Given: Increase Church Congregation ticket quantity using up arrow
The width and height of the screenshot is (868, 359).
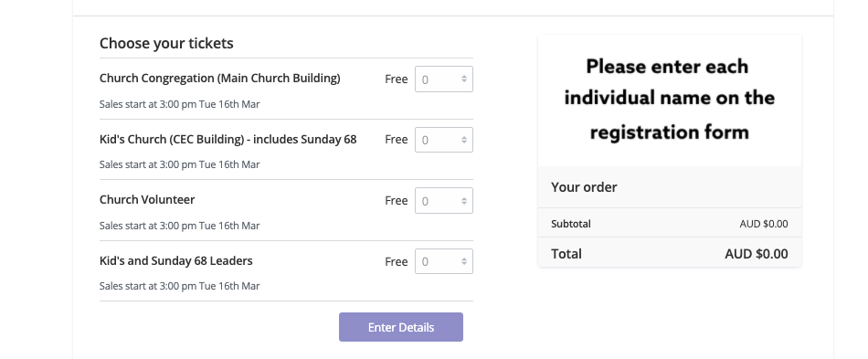Looking at the screenshot, I should tap(464, 77).
